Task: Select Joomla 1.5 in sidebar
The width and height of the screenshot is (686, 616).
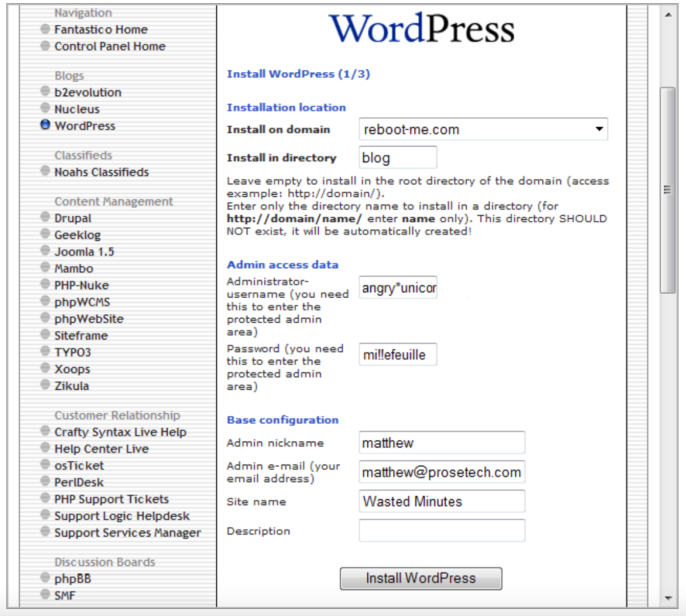Action: (x=84, y=251)
